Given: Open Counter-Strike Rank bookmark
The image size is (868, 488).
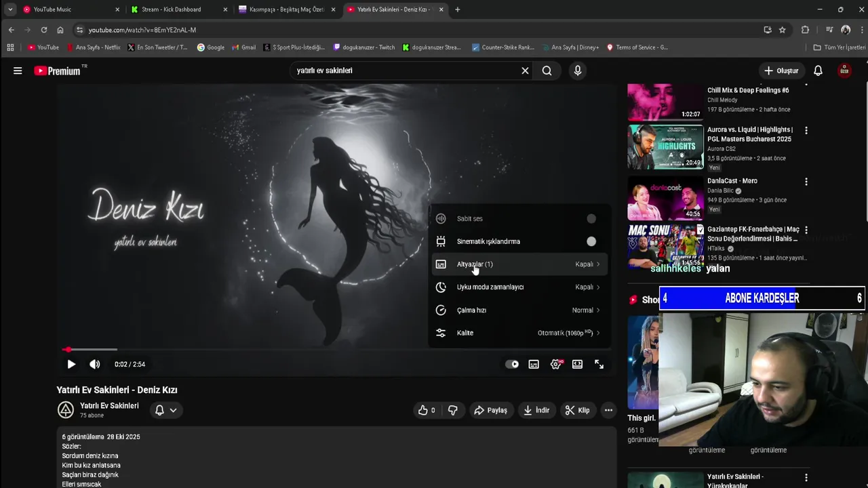Looking at the screenshot, I should tap(503, 47).
